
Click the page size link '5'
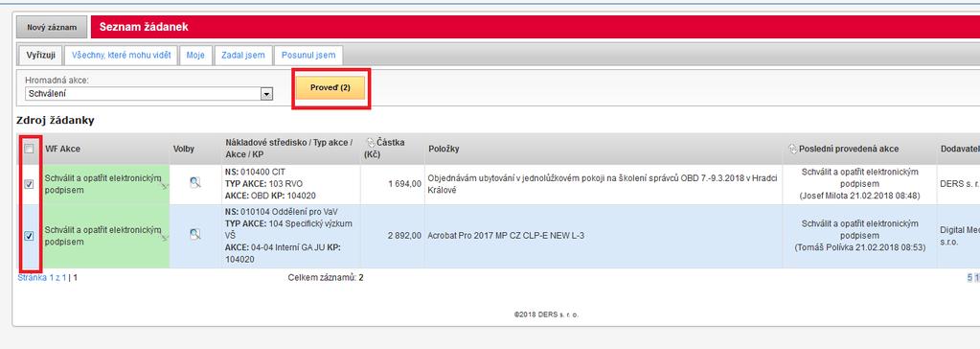[x=969, y=277]
